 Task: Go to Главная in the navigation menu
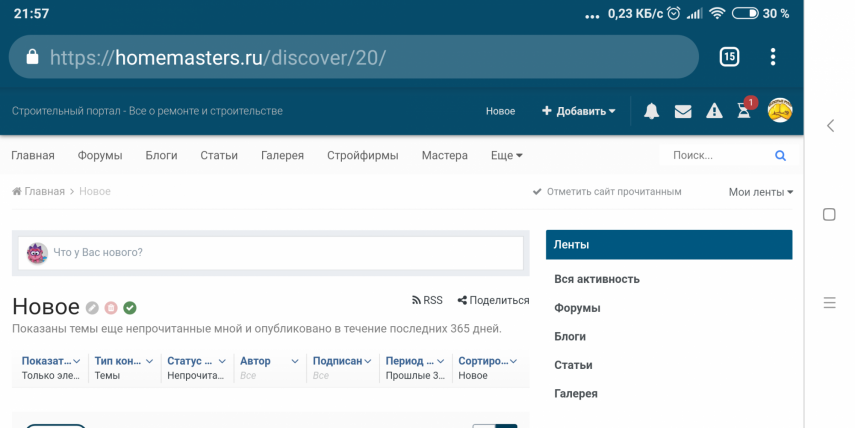coord(33,155)
